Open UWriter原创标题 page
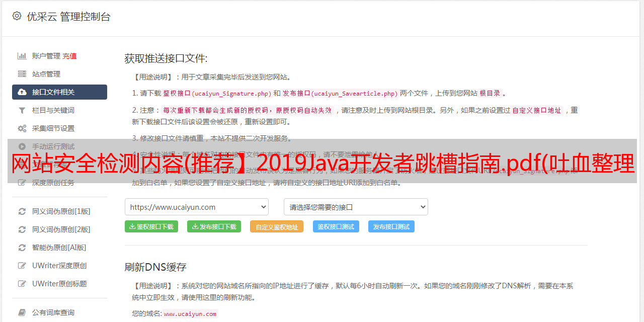This screenshot has height=322, width=644. pos(59,284)
